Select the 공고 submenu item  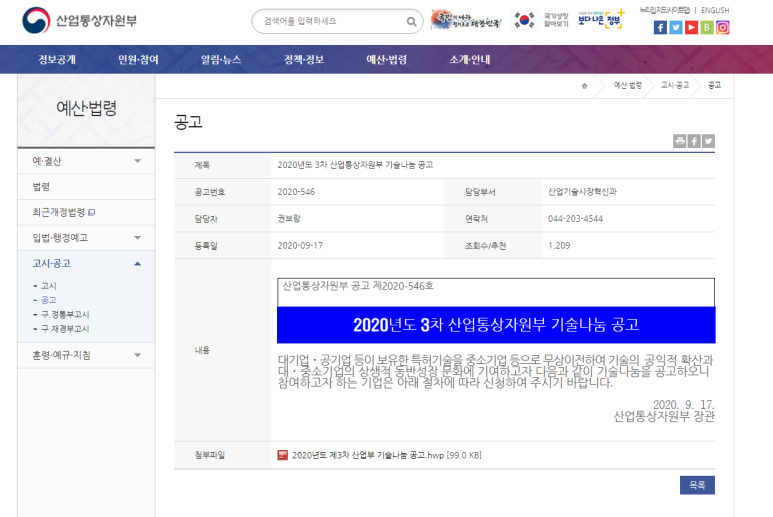(48, 300)
